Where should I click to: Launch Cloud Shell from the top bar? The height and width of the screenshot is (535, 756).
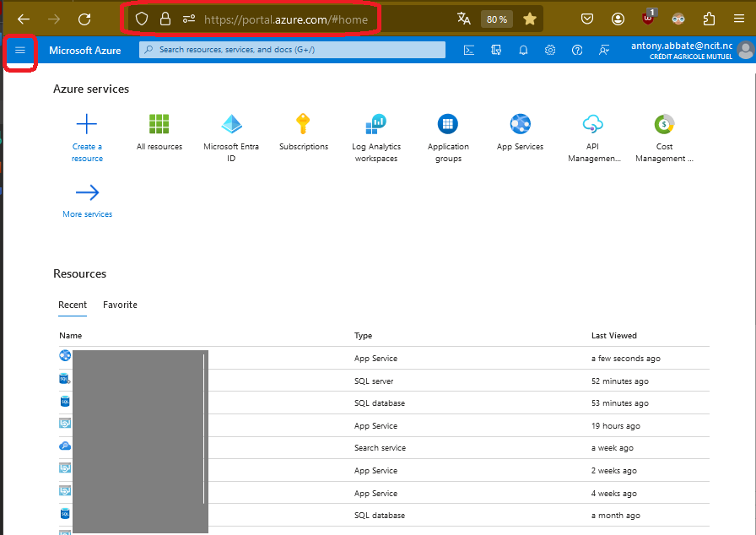[x=469, y=51]
